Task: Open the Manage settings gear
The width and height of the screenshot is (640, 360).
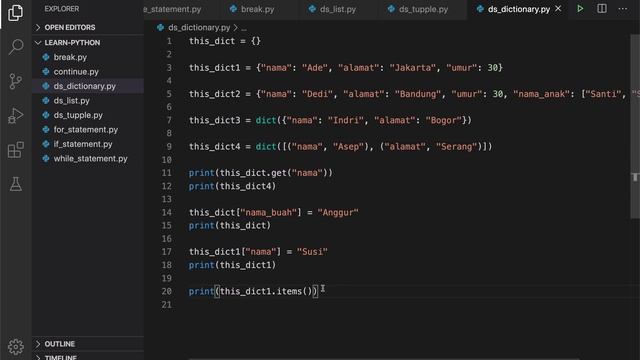Action: coord(16,347)
